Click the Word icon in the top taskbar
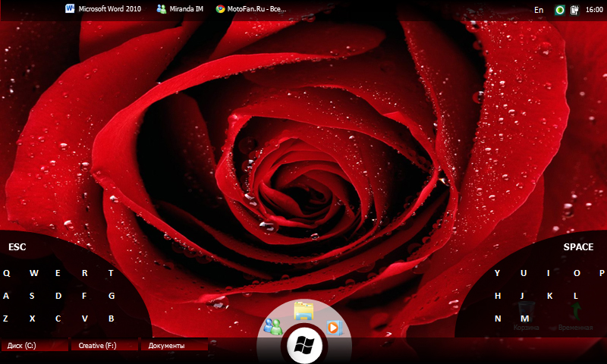 (x=70, y=8)
